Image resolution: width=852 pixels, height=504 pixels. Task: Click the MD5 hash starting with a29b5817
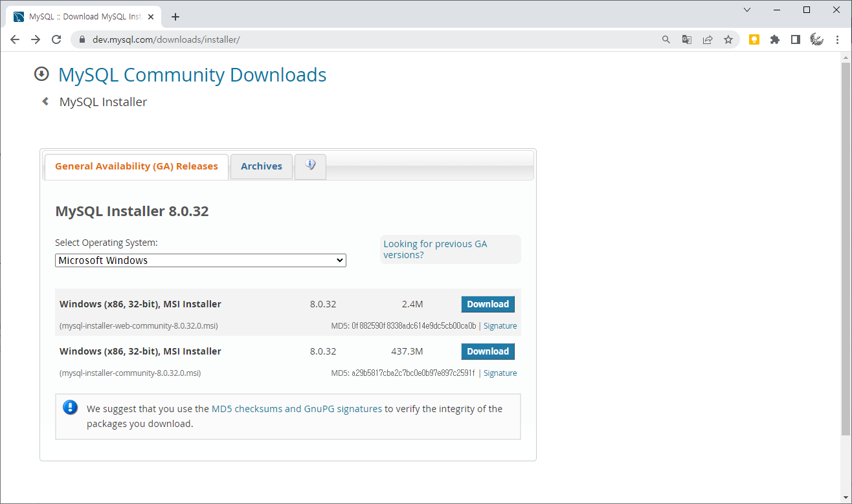tap(413, 373)
